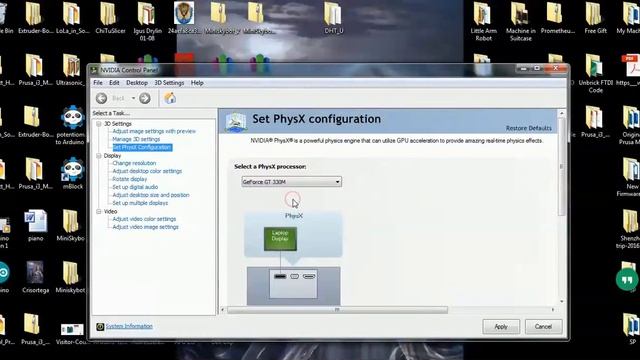
Task: Open System Information link
Action: click(x=129, y=327)
